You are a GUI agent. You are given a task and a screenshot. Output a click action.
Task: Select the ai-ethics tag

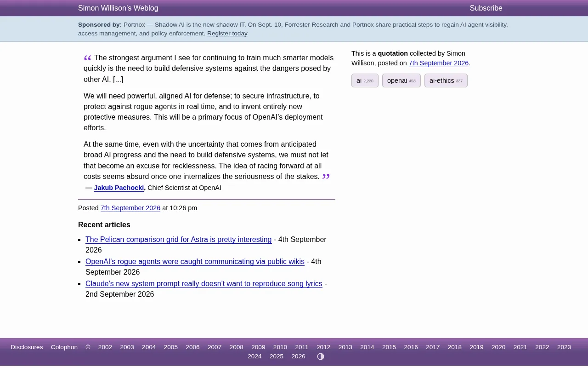[x=446, y=80]
